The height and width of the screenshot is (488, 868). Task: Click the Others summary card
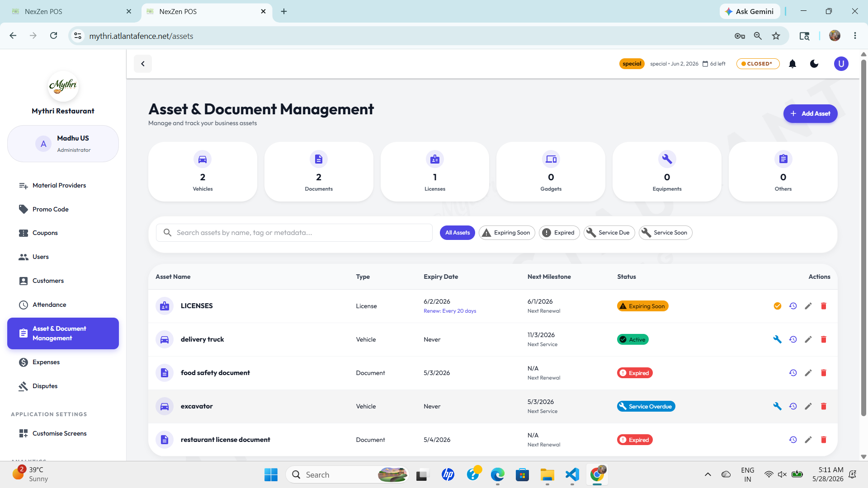[783, 172]
